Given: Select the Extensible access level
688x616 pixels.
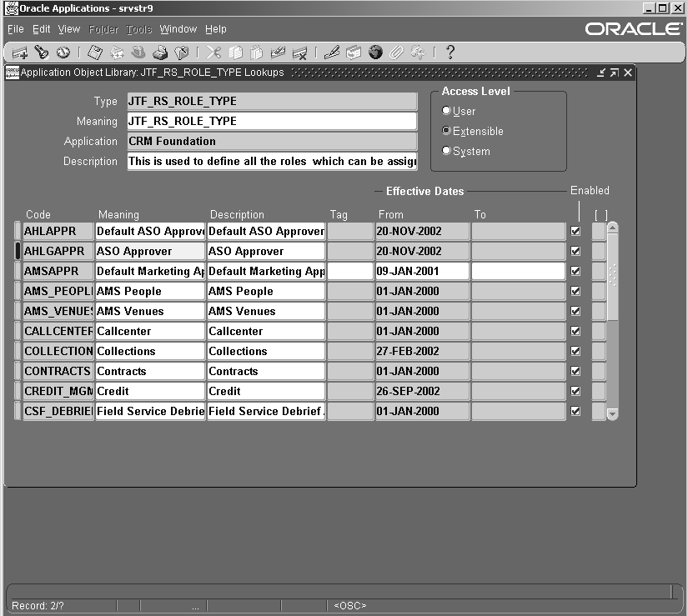Looking at the screenshot, I should coord(446,131).
